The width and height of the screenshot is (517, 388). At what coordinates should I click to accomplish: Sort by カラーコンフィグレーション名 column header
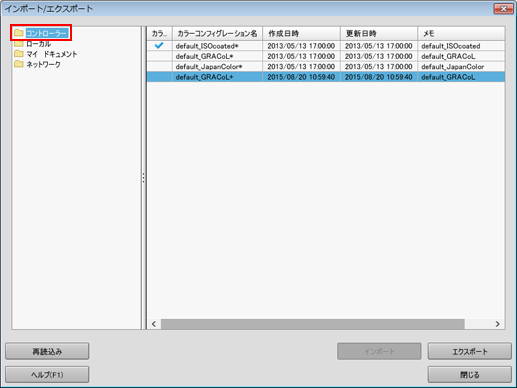[217, 34]
